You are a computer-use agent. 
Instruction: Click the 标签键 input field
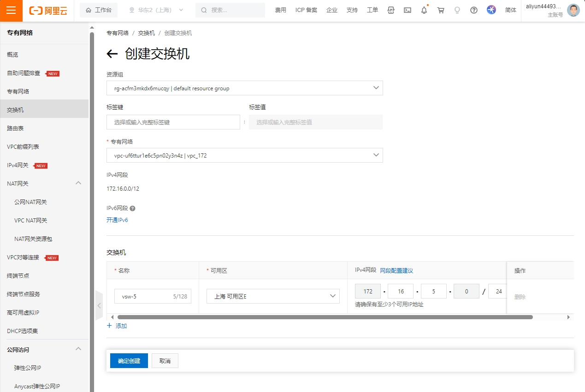pos(173,122)
